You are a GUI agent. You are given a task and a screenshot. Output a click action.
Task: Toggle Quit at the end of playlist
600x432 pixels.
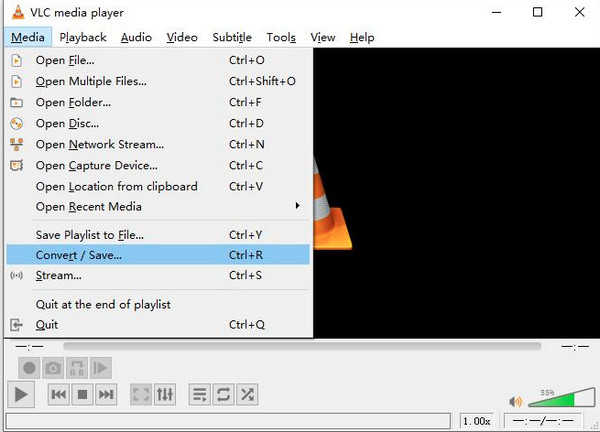158,305
